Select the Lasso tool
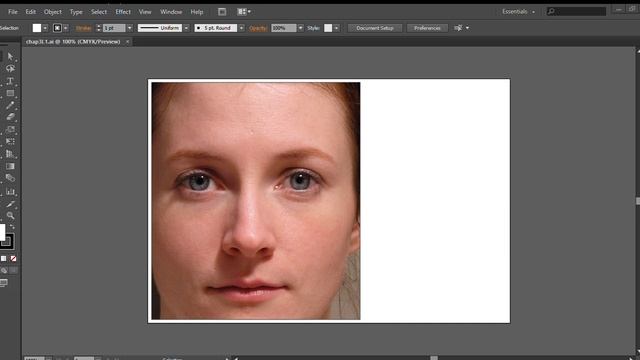The height and width of the screenshot is (360, 640). [10, 69]
